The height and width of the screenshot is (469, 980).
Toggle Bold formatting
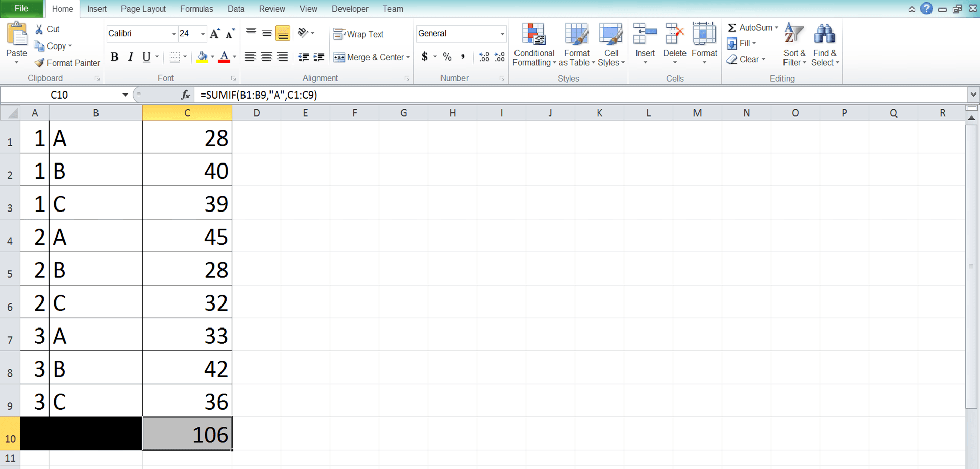pyautogui.click(x=114, y=57)
